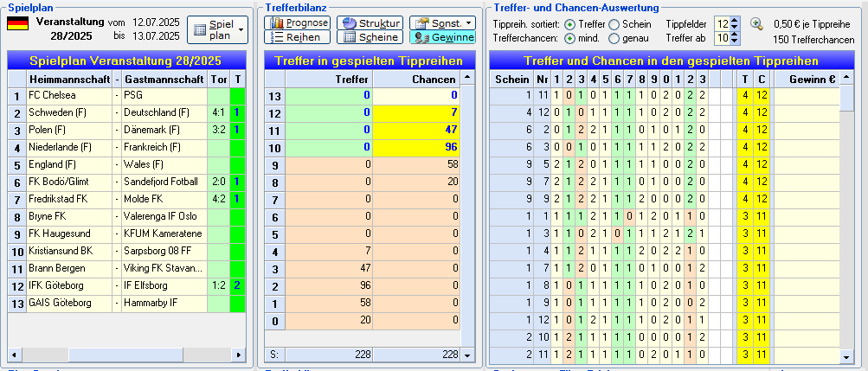Click Trefferbilanz scrollbar up arrow
The image size is (868, 371).
468,78
